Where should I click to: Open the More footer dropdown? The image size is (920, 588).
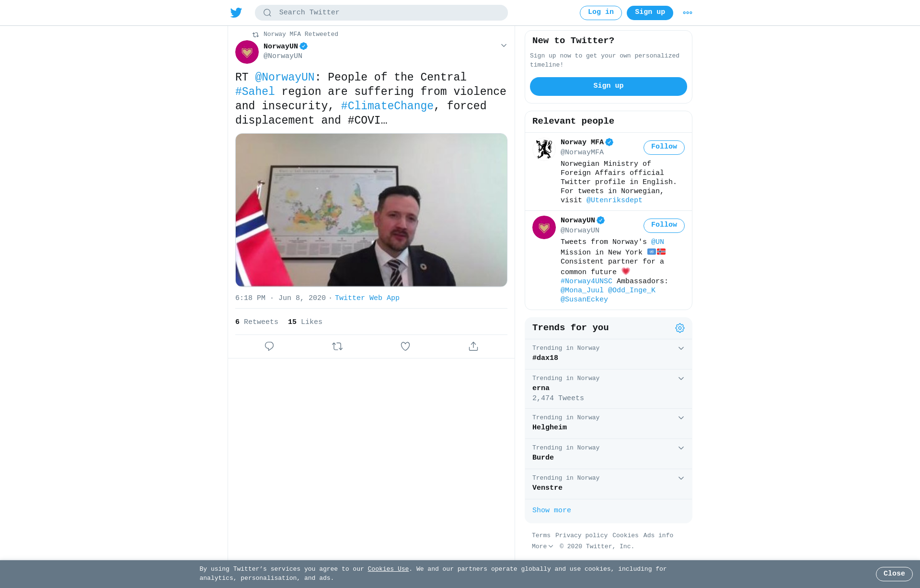click(x=542, y=546)
